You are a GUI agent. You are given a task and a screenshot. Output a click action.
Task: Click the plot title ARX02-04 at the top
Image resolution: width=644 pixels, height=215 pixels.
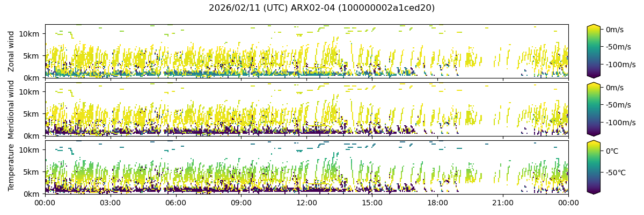[321, 8]
